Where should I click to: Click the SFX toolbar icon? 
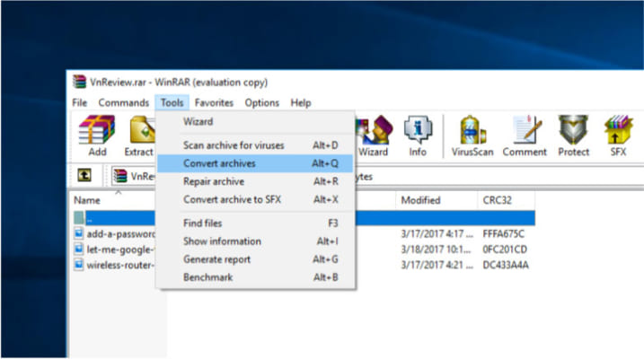point(618,130)
